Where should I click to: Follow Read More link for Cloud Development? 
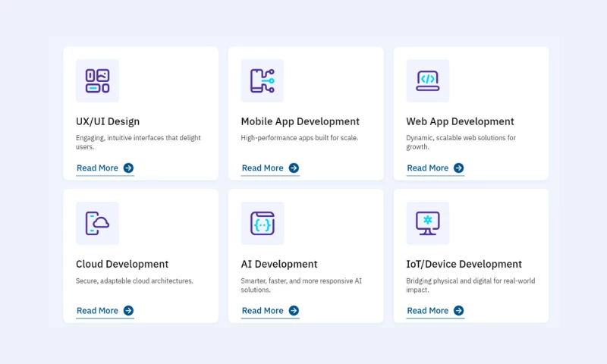[x=98, y=311]
